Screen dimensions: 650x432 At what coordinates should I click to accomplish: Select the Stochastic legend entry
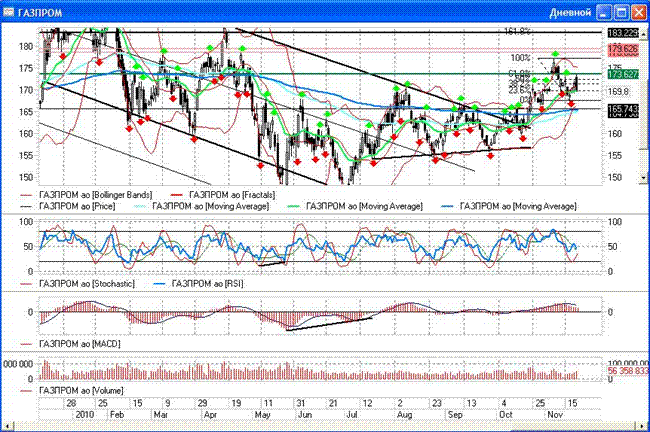pos(77,284)
